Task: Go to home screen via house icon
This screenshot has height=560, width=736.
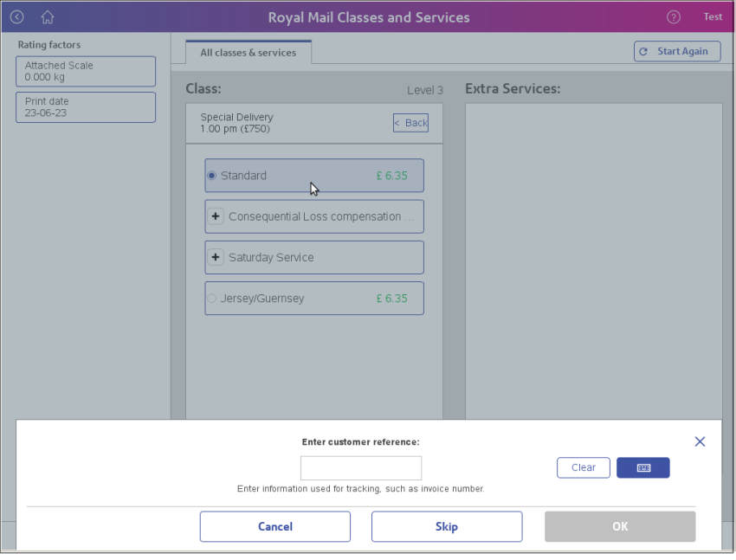Action: [48, 17]
